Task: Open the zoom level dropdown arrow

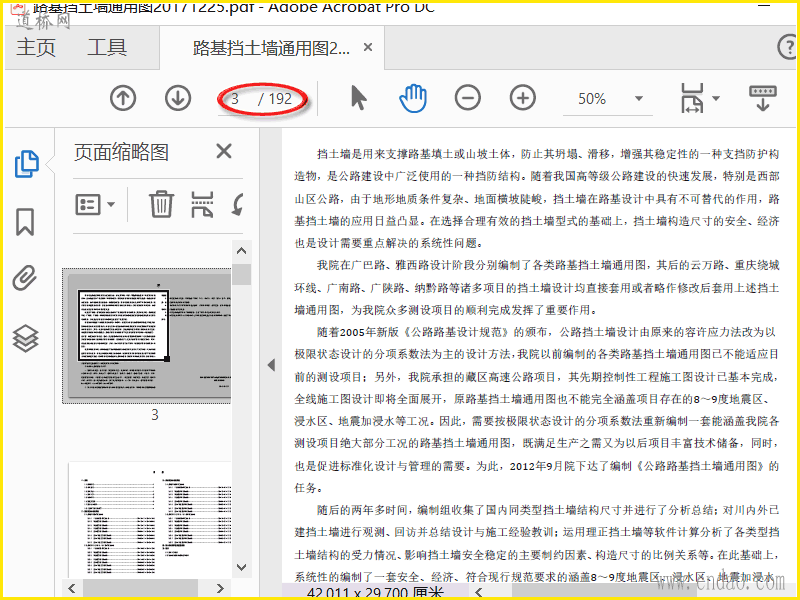Action: (x=639, y=98)
